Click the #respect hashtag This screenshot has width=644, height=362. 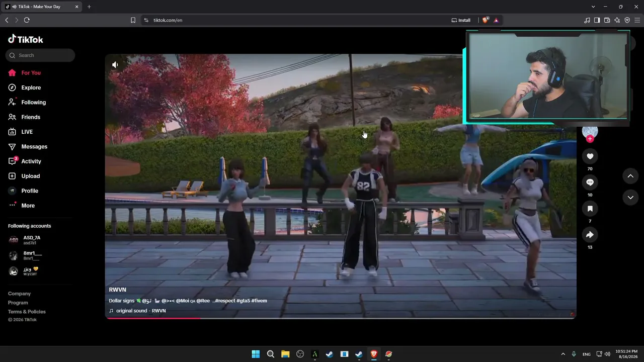click(x=225, y=301)
